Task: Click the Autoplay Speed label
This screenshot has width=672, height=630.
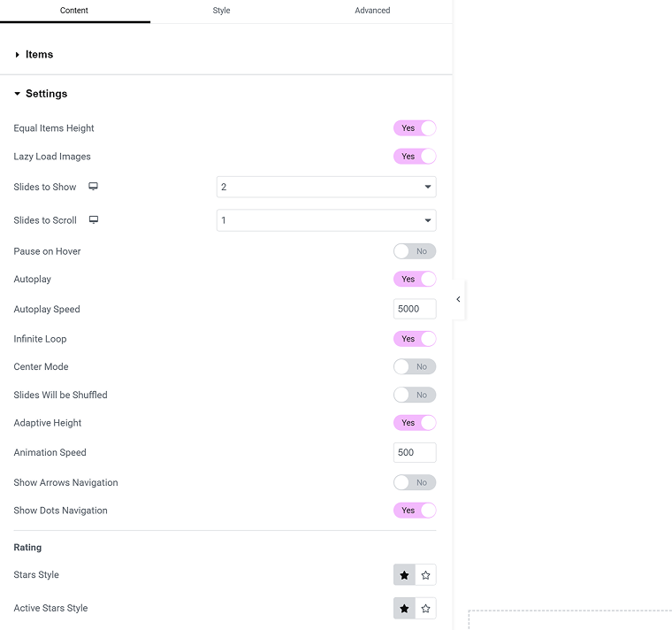Action: click(x=47, y=309)
